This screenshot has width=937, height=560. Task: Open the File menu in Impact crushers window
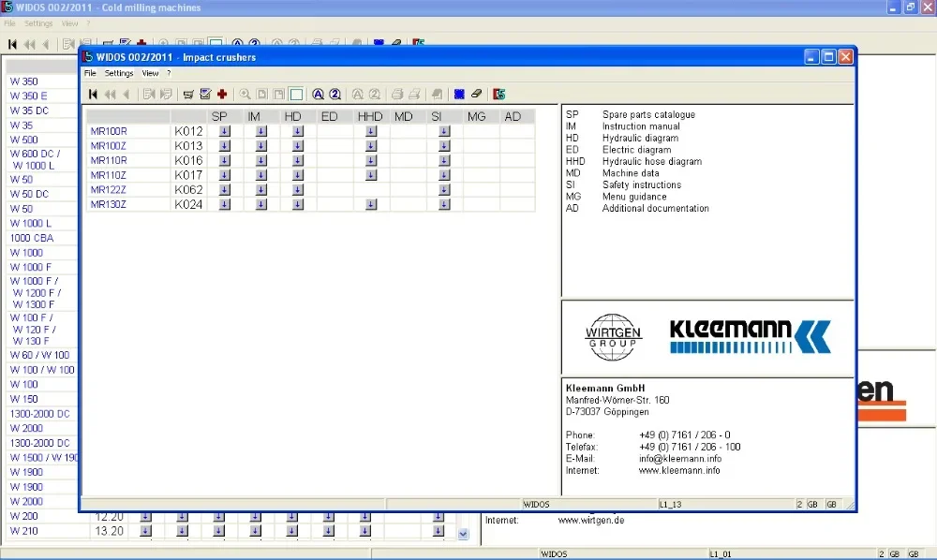pyautogui.click(x=90, y=73)
